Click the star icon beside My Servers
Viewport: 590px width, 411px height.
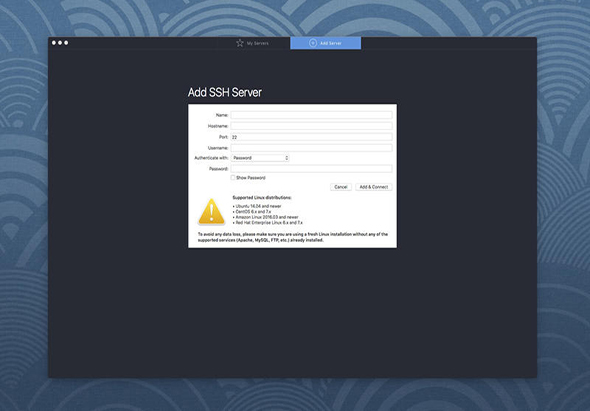[x=240, y=43]
